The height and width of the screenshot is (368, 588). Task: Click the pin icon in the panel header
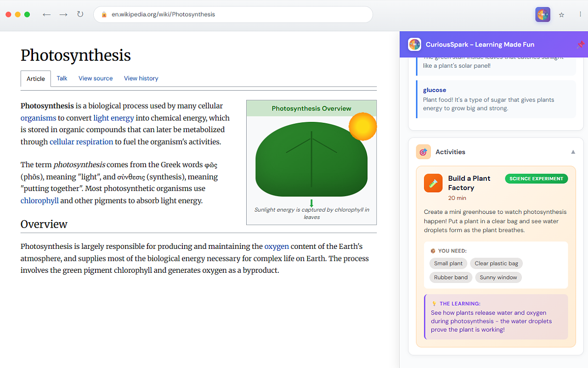[580, 45]
